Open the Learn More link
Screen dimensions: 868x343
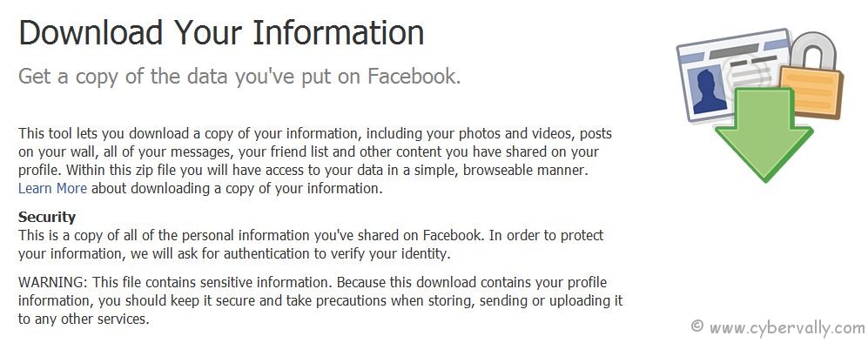tap(52, 189)
